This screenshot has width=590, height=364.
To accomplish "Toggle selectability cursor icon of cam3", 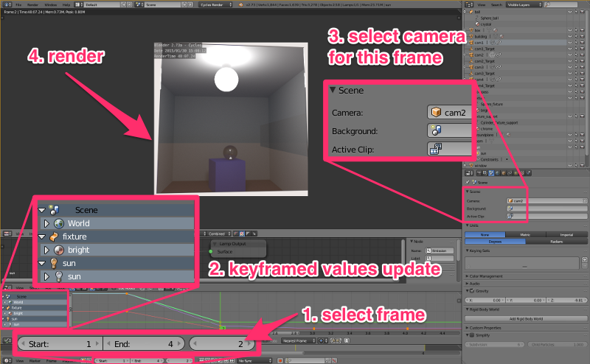I will point(576,67).
